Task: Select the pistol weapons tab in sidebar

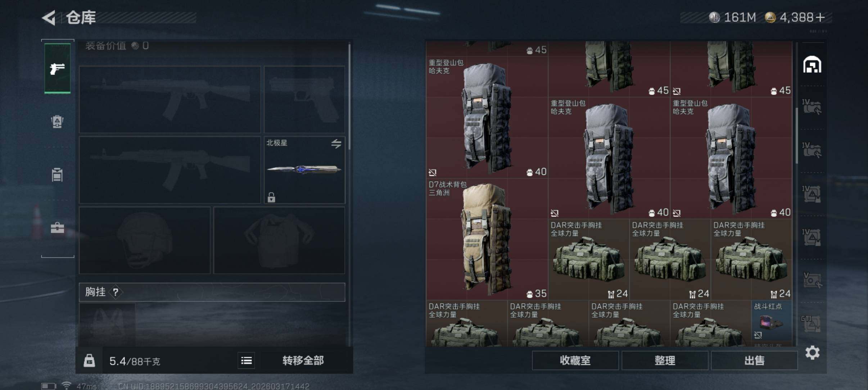Action: pos(57,68)
